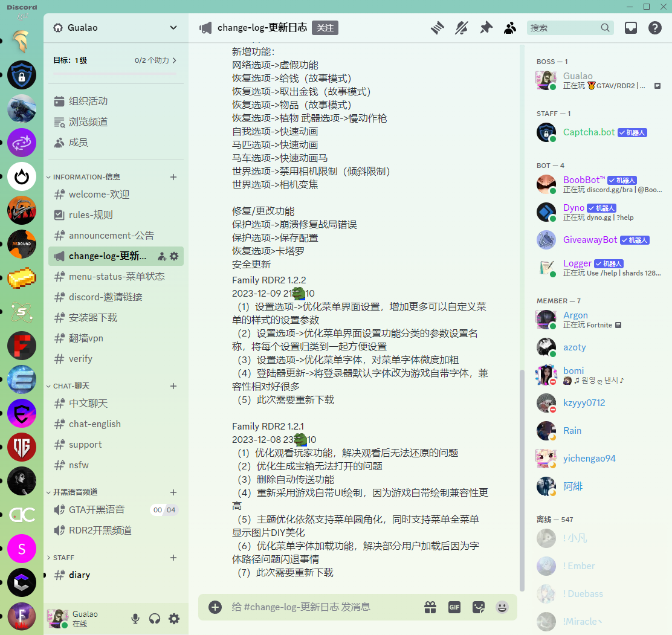Open the verify channel
This screenshot has height=635, width=672.
(x=115, y=359)
